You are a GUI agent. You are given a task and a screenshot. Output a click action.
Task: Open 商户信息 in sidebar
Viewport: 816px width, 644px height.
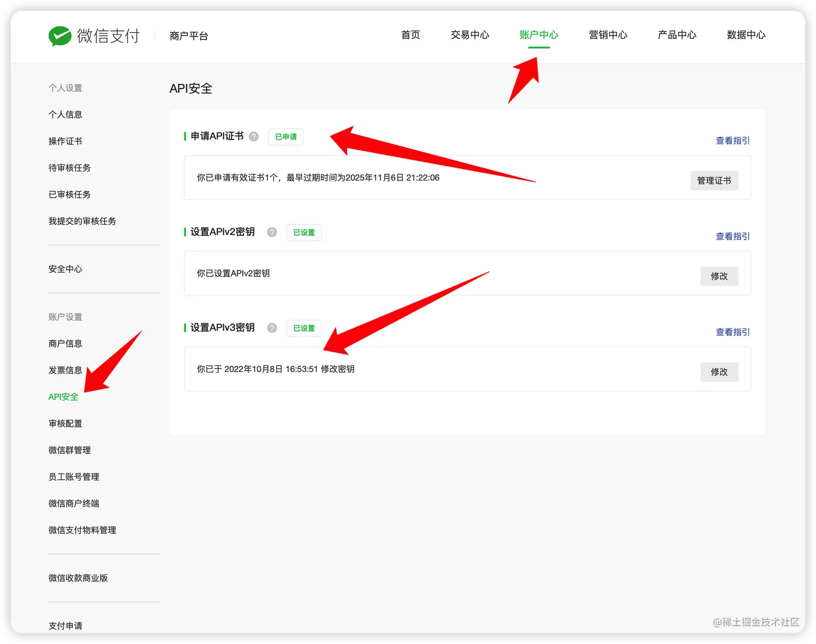point(65,344)
